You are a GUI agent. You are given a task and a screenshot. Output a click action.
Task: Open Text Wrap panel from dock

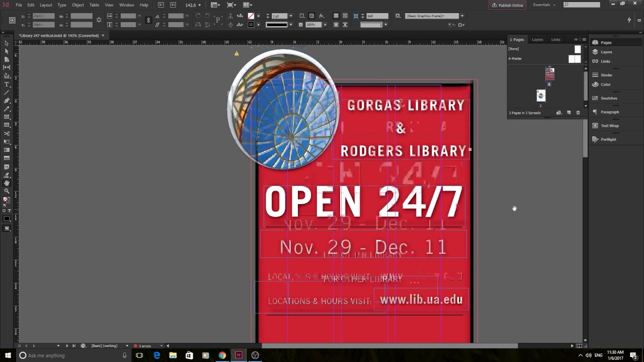609,126
